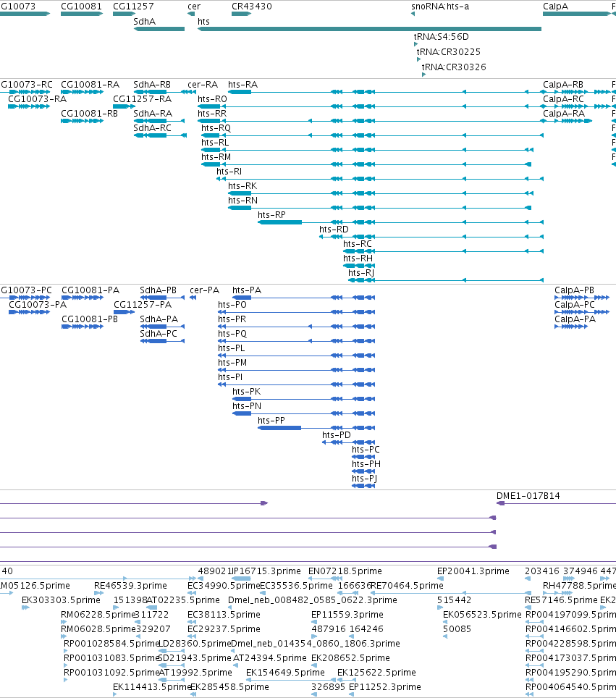Select the hts-RA transcript label

pyautogui.click(x=242, y=85)
